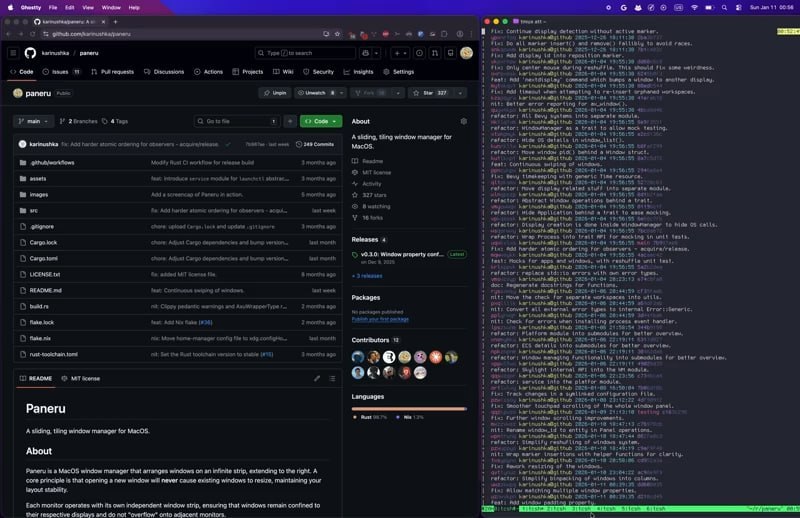The image size is (800, 518).
Task: Open the Discussions tab
Action: (x=164, y=72)
